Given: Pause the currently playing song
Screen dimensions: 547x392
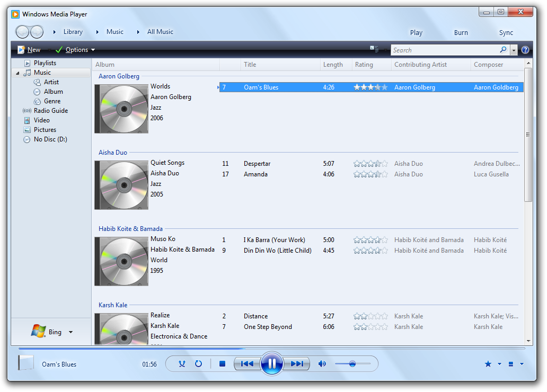Looking at the screenshot, I should [271, 364].
